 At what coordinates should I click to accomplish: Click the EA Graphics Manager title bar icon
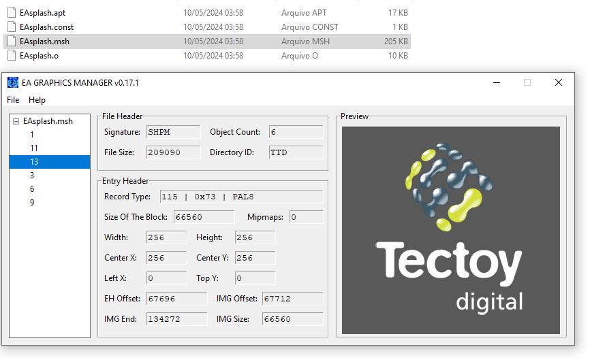click(13, 83)
